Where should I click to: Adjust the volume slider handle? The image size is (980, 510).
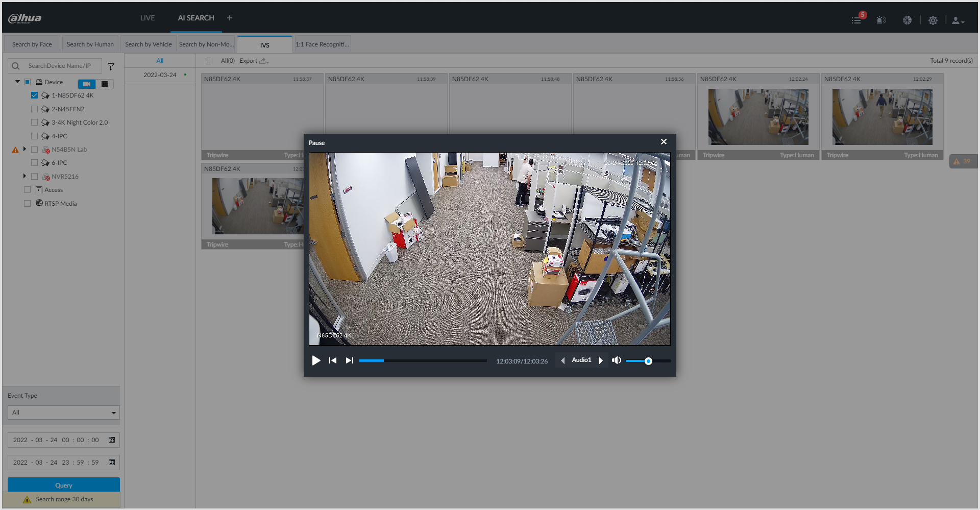(x=648, y=361)
